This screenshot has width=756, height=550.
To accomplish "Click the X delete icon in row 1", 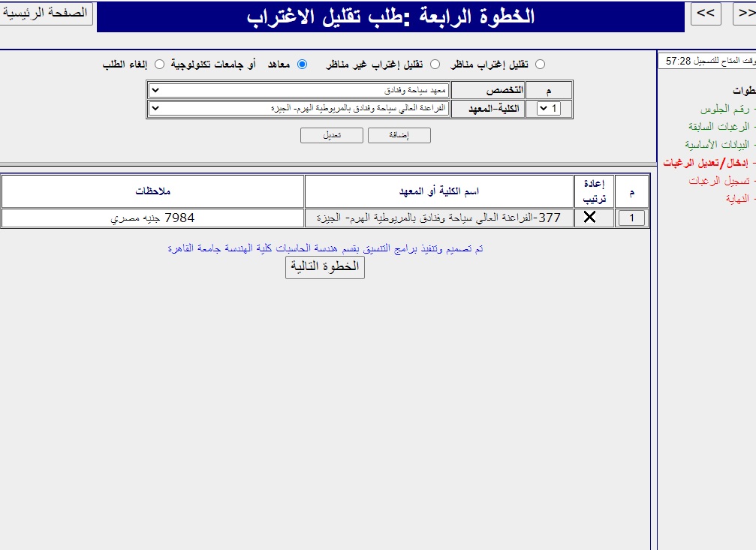I will [589, 218].
